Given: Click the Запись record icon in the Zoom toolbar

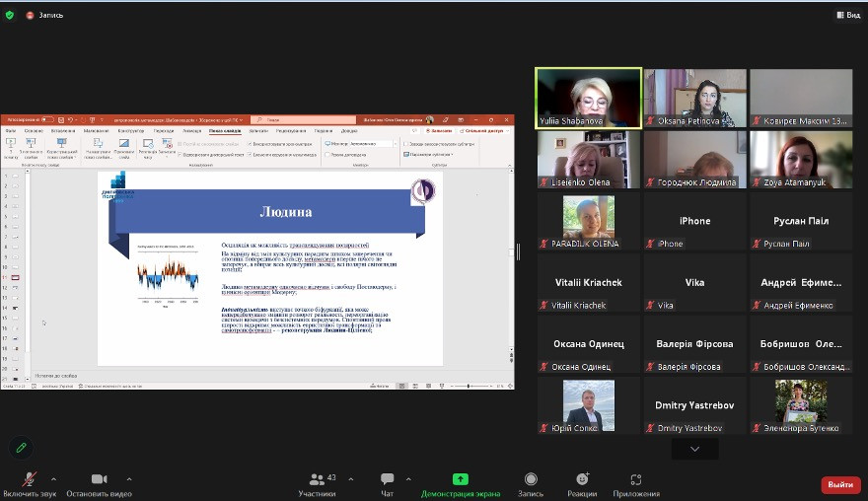Looking at the screenshot, I should point(531,479).
